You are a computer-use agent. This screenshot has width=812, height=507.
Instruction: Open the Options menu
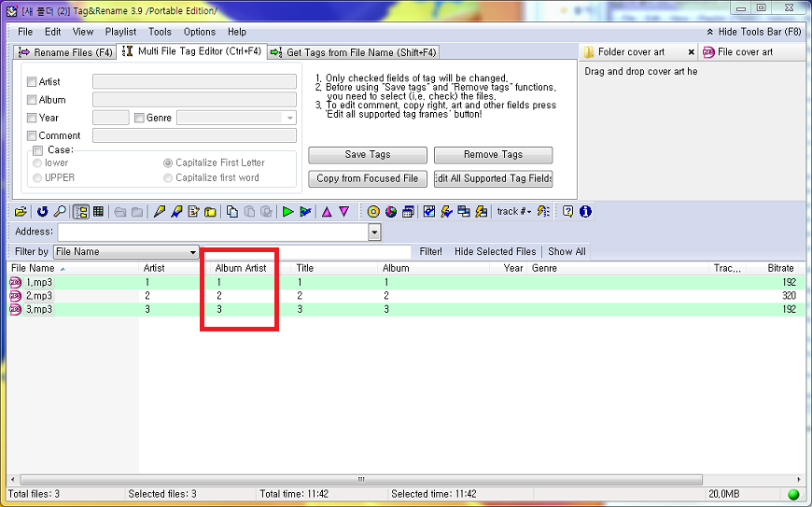click(x=200, y=32)
